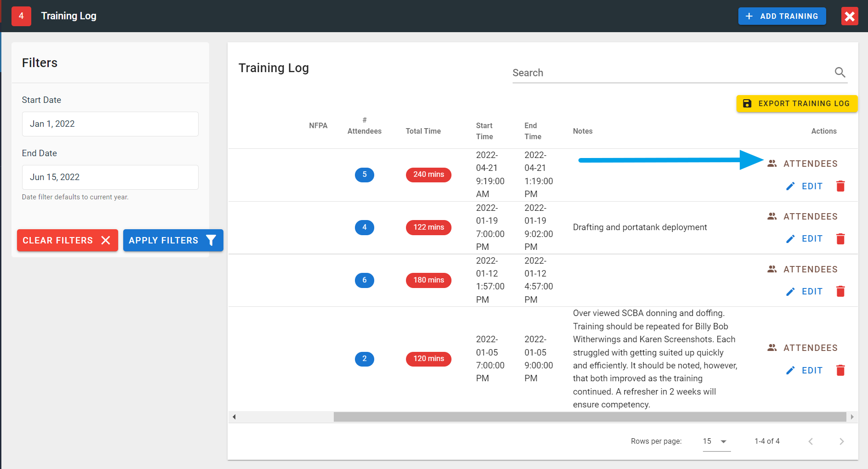This screenshot has height=469, width=868.
Task: Open the End Date picker field
Action: pyautogui.click(x=110, y=177)
